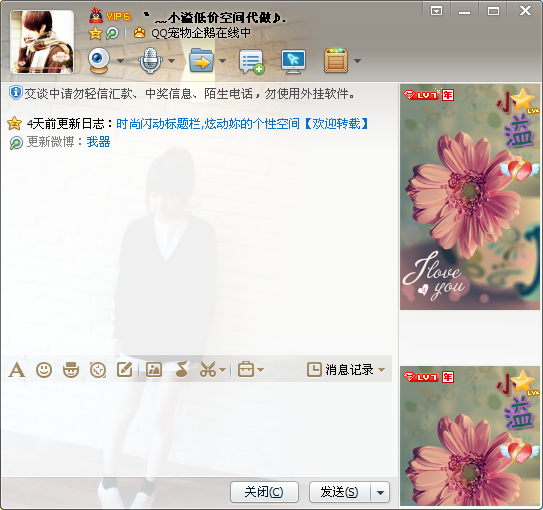Click the 关闭(C) button
The height and width of the screenshot is (510, 543).
[x=264, y=492]
